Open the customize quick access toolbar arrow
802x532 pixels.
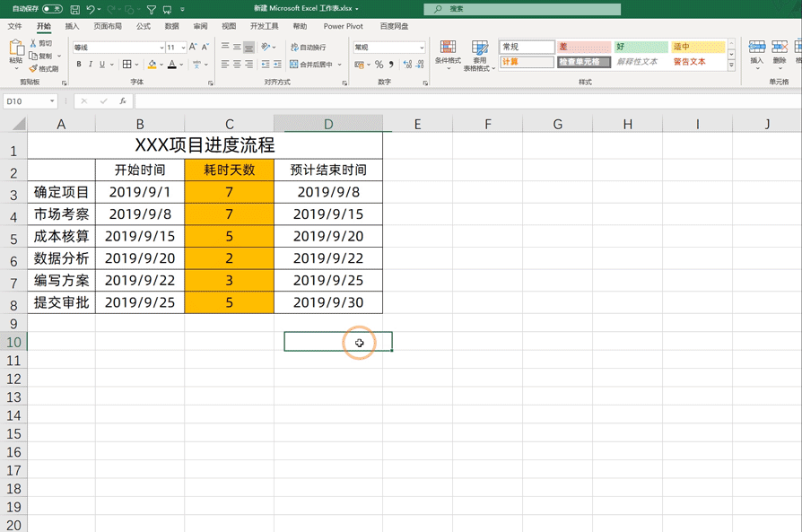pos(183,9)
